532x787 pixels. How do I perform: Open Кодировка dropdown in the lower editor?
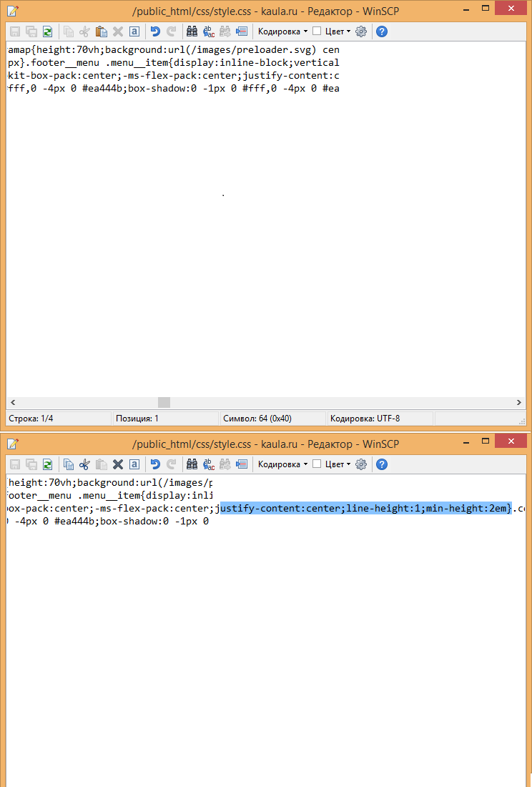[282, 464]
